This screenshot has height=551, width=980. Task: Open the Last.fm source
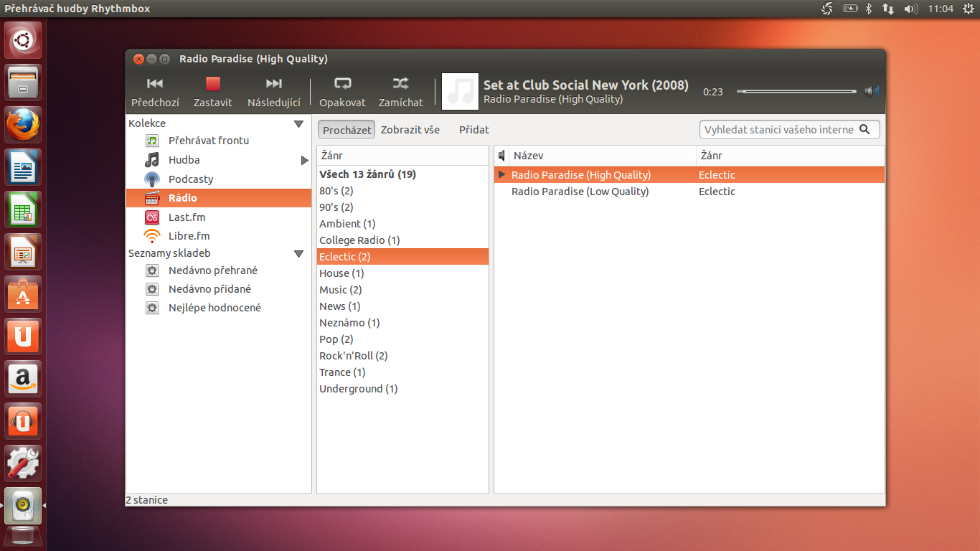pos(187,217)
